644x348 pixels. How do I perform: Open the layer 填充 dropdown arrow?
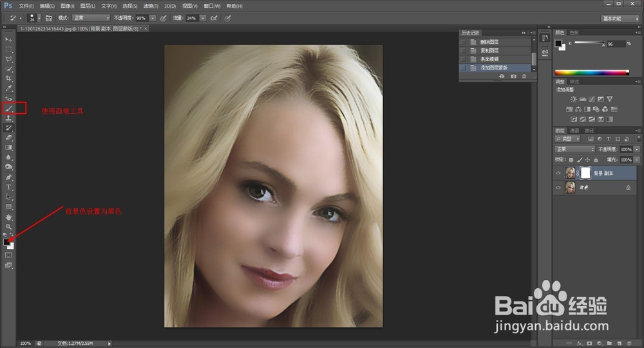pyautogui.click(x=637, y=160)
